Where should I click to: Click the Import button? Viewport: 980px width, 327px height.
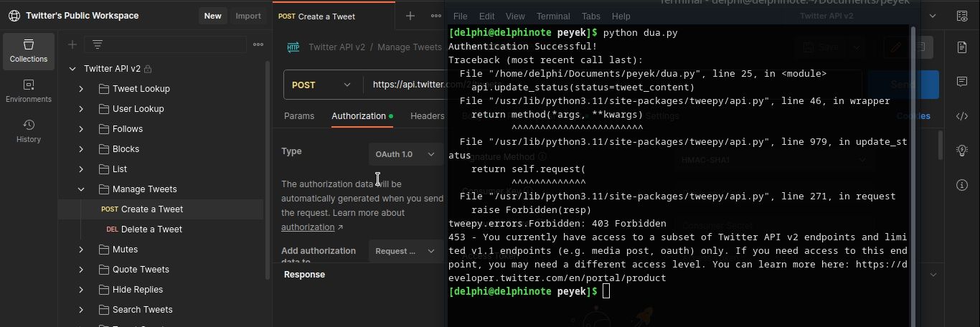pyautogui.click(x=248, y=16)
